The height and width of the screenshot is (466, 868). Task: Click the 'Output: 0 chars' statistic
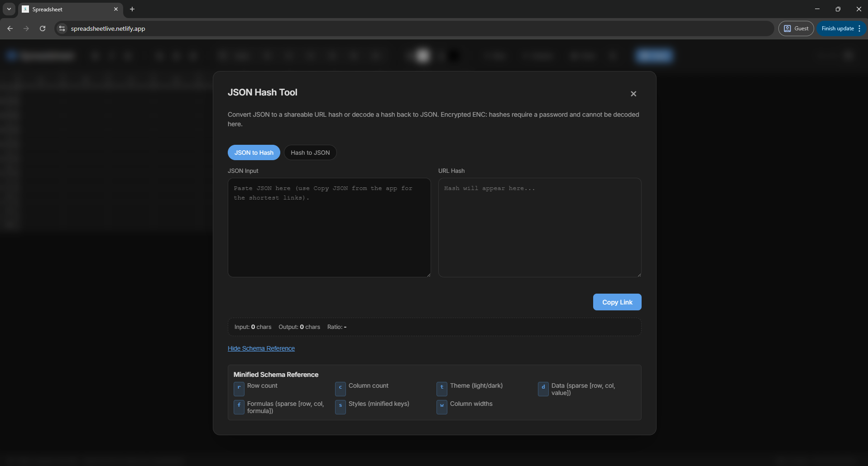299,327
